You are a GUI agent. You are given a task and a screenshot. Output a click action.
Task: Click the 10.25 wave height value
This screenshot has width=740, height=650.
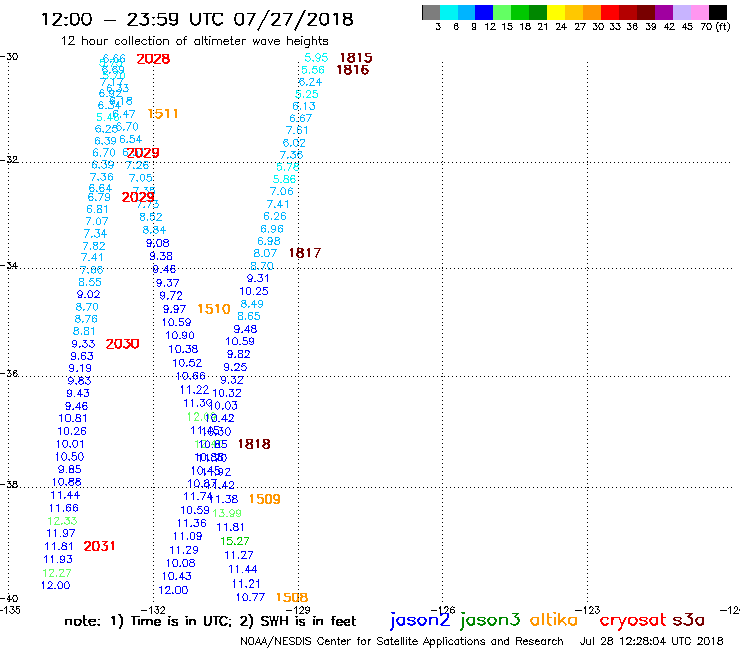pos(254,291)
